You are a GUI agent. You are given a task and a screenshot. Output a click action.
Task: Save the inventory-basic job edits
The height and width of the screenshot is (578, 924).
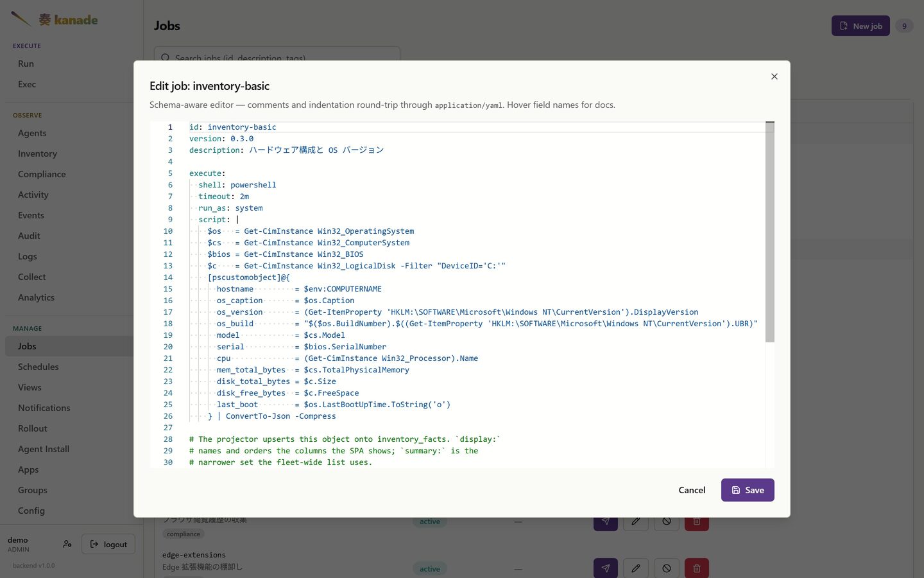pyautogui.click(x=748, y=490)
